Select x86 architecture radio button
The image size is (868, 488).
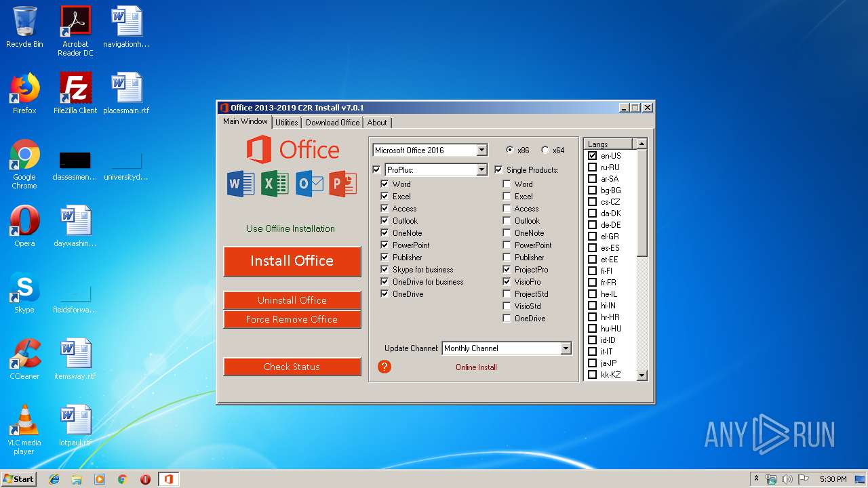(510, 150)
